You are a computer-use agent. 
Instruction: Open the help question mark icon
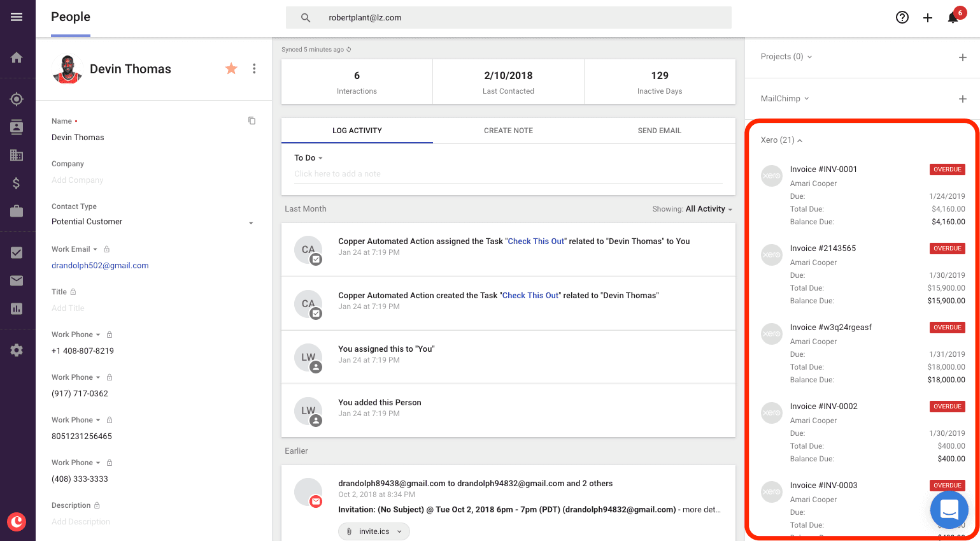coord(902,17)
